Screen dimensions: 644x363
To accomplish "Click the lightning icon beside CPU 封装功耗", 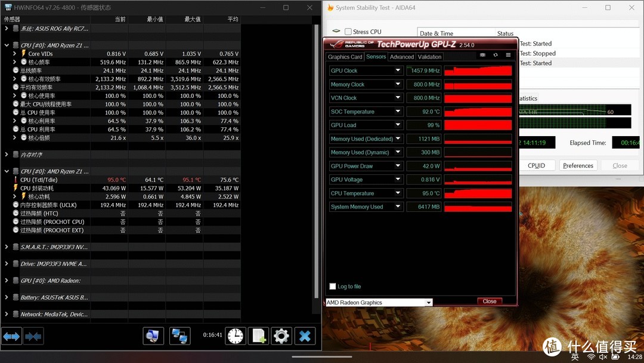I will click(16, 188).
